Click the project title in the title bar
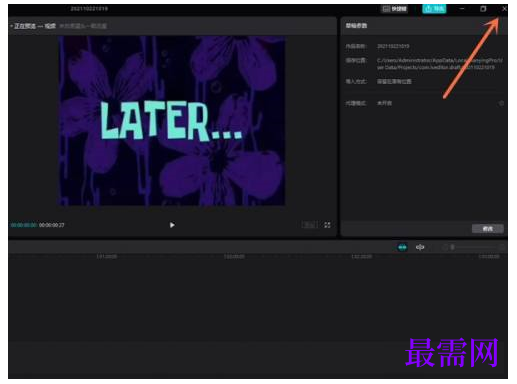 click(89, 9)
